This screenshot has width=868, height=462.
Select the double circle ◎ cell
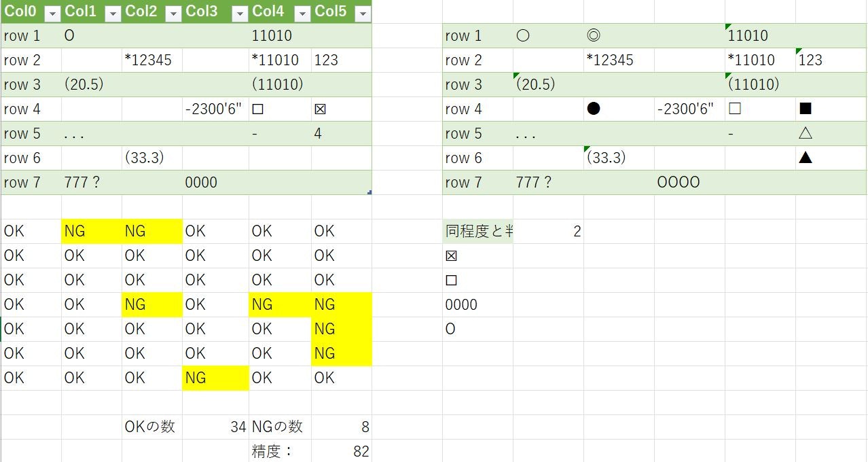point(619,35)
